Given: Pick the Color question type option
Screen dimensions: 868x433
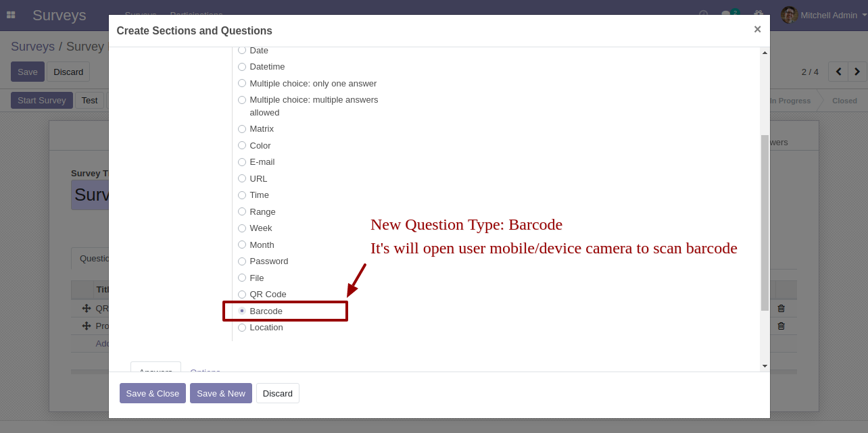Looking at the screenshot, I should coord(242,145).
